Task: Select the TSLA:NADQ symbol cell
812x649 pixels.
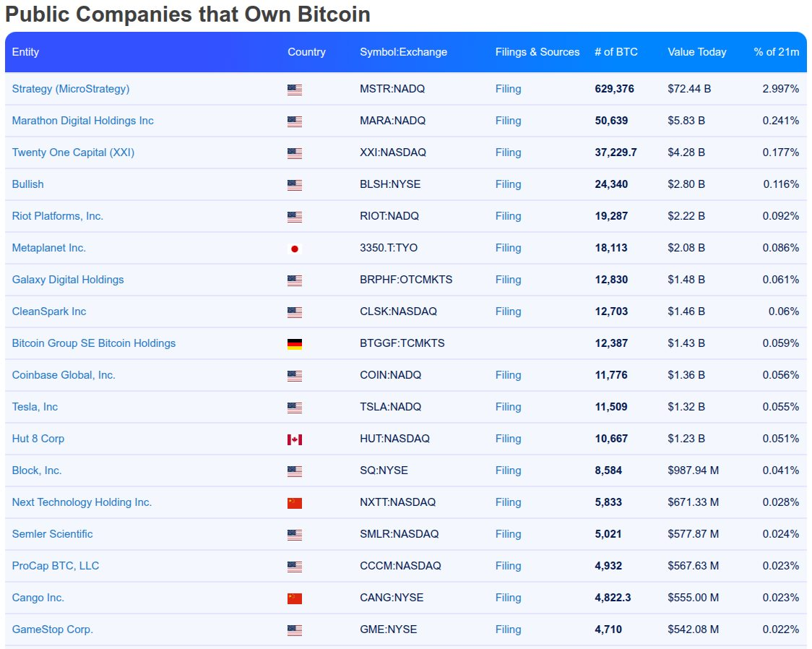Action: [390, 407]
